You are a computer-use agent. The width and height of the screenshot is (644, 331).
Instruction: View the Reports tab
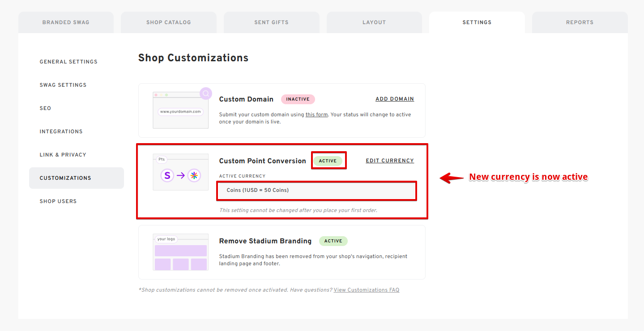[x=580, y=22]
